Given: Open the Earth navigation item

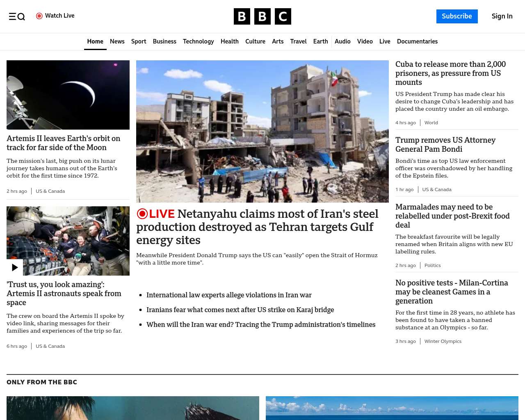Looking at the screenshot, I should (x=320, y=41).
